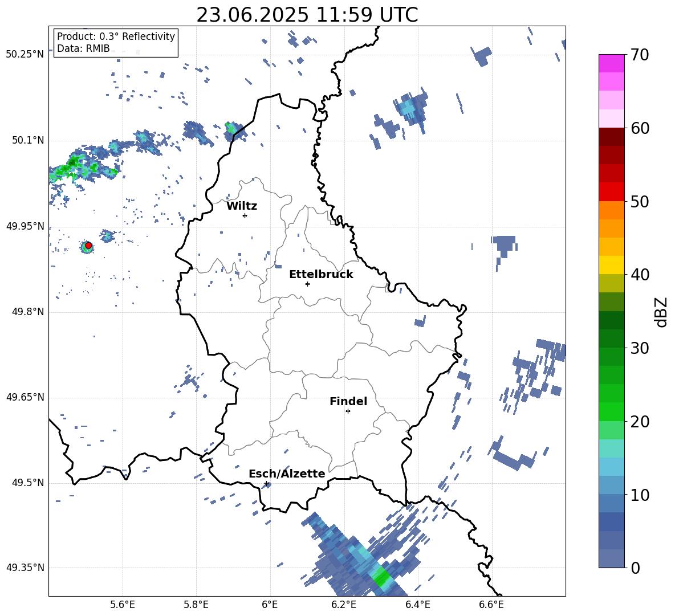
Task: Click the colorbar tick label 30
Action: (640, 348)
